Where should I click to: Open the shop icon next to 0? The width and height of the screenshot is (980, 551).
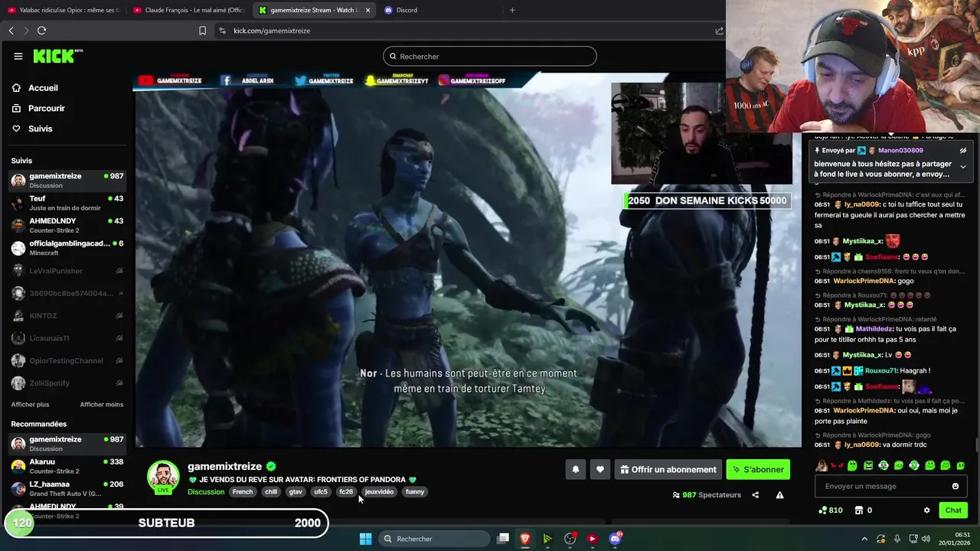[x=859, y=510]
